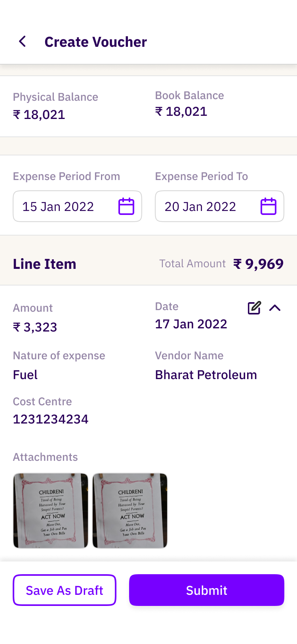
Task: Tap the Create Voucher title
Action: coord(95,42)
